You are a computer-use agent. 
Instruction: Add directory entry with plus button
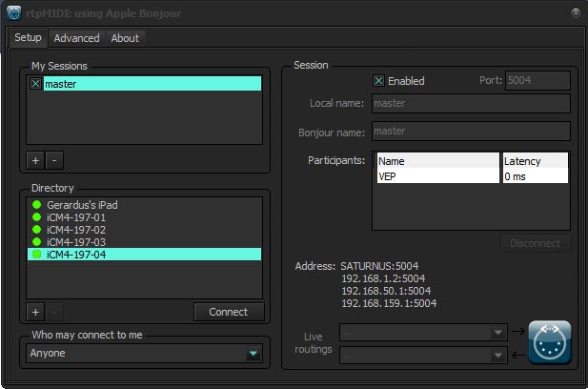tap(35, 312)
